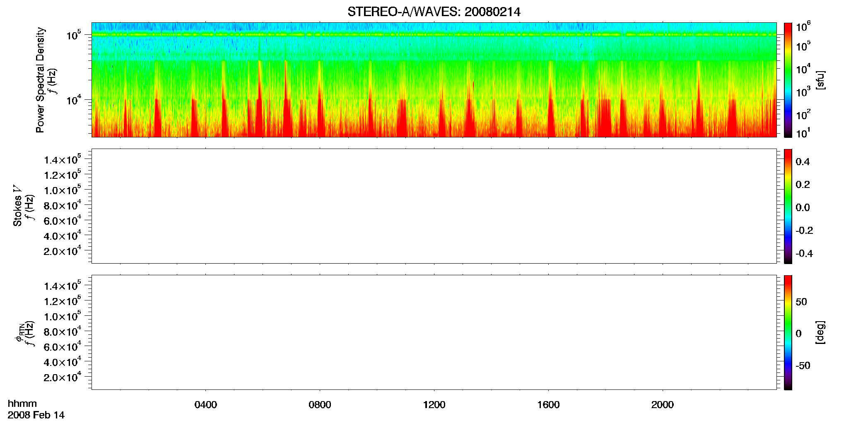The image size is (868, 447).
Task: Click the 0400 time tick label
Action: [x=206, y=405]
